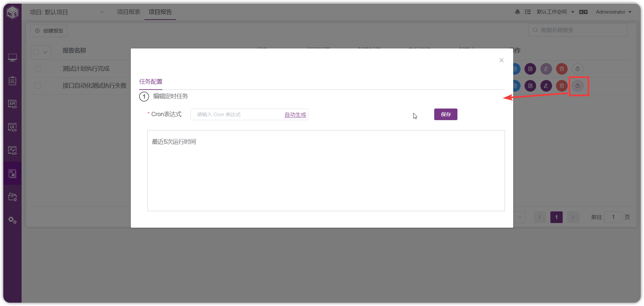Open the system settings gears icon
Image resolution: width=644 pixels, height=306 pixels.
[12, 220]
